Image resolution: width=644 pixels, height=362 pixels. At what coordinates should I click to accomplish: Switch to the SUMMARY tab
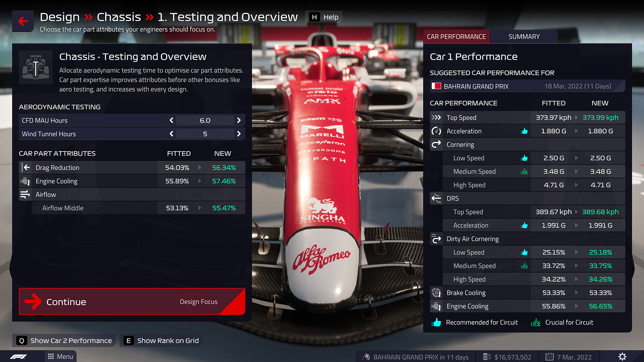tap(523, 36)
